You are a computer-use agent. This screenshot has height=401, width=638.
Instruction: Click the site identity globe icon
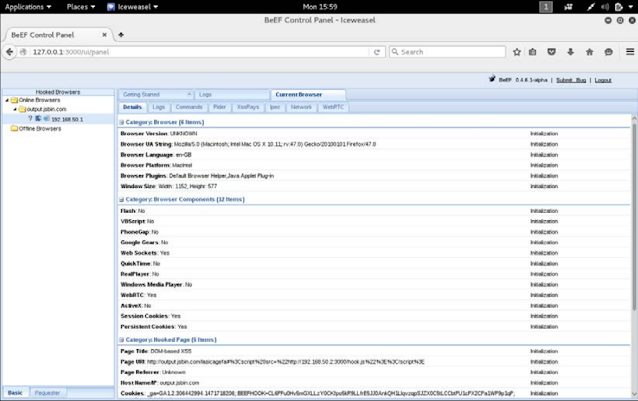click(x=24, y=52)
